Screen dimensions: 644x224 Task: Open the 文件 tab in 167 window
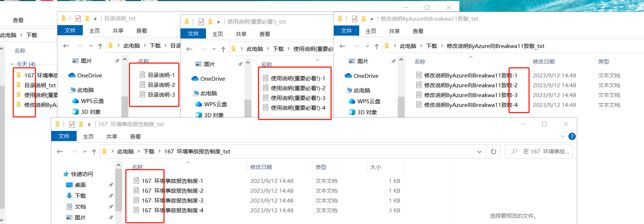click(64, 136)
